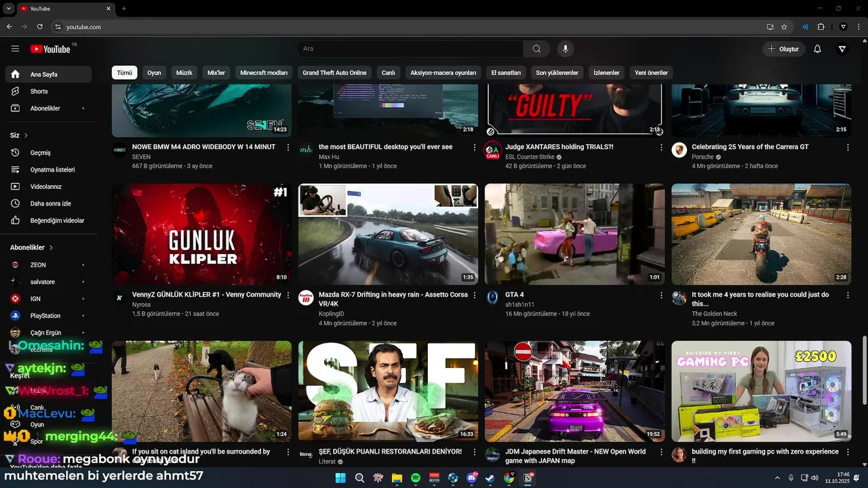Viewport: 868px width, 488px height.
Task: Open the Max Hu channel link
Action: pos(329,157)
